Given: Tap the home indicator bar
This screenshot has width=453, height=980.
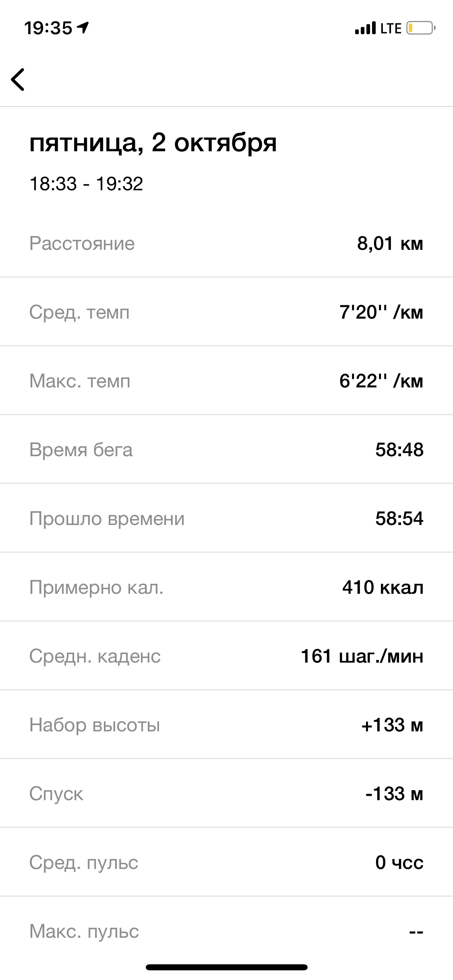Looking at the screenshot, I should click(226, 967).
